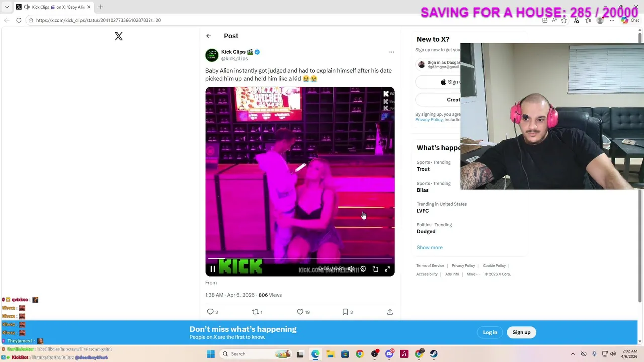Open Terms of Service footer link
Screen dimensions: 644x362
pos(430,266)
